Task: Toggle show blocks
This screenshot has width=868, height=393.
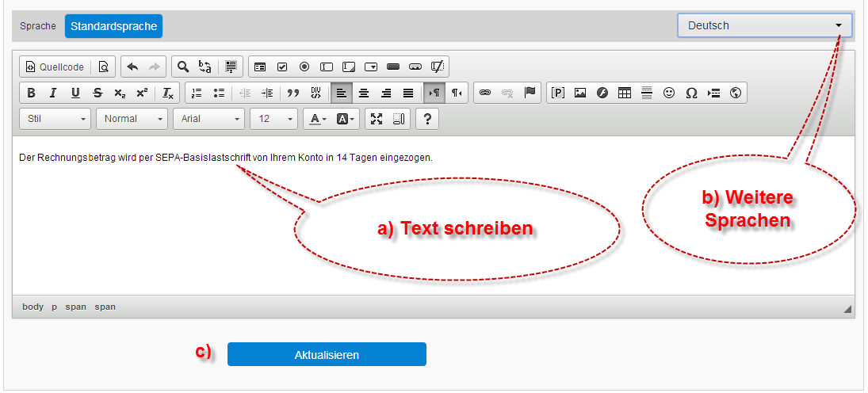Action: (x=399, y=118)
